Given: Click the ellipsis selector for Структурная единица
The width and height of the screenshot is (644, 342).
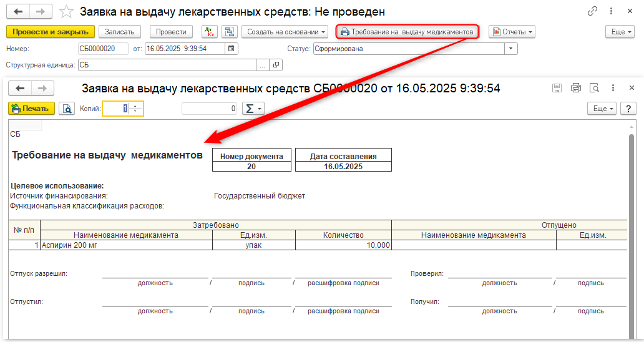Looking at the screenshot, I should [263, 65].
